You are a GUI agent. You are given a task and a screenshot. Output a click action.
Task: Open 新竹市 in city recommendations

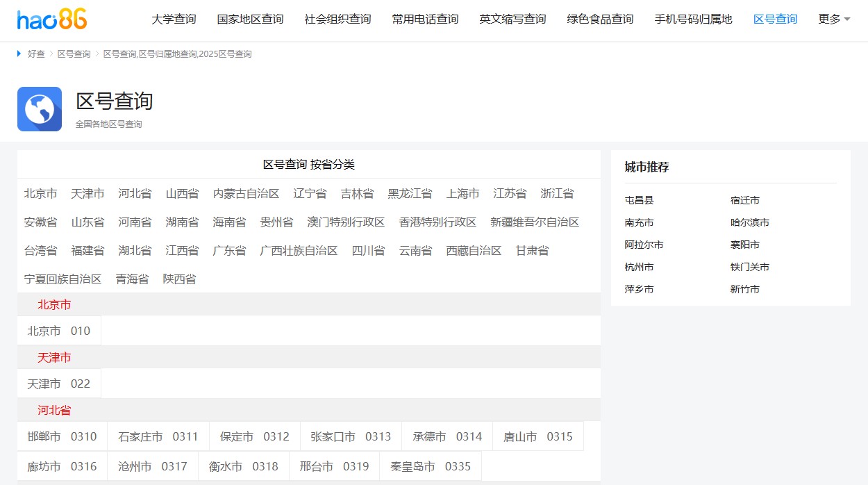coord(744,289)
